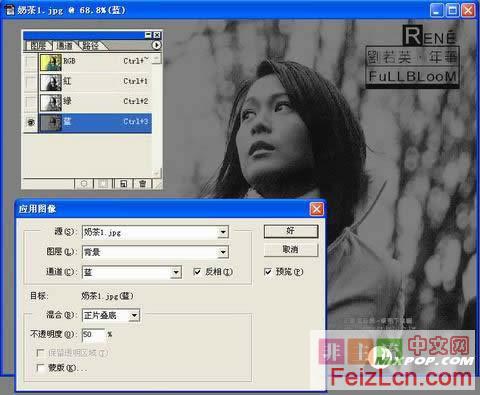
Task: Close the Apply Image dialog
Action: pos(316,209)
